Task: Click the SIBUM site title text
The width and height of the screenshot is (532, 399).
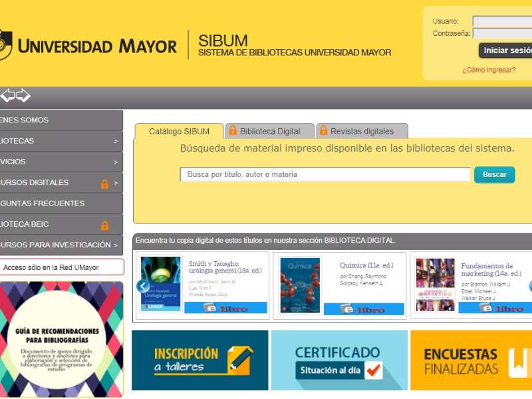Action: tap(223, 41)
